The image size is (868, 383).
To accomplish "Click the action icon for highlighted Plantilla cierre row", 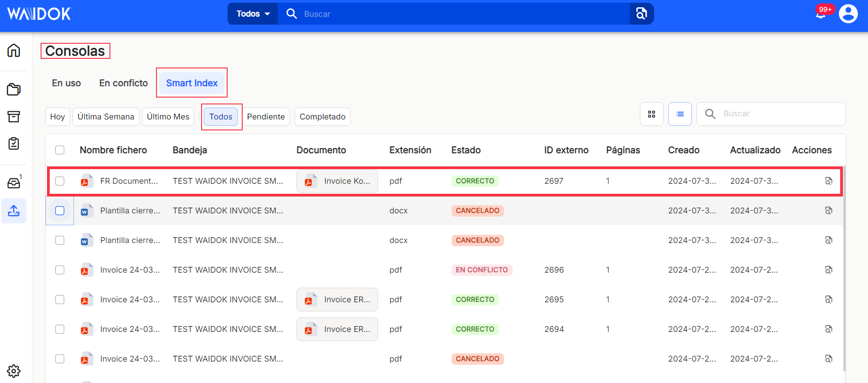I will click(829, 211).
